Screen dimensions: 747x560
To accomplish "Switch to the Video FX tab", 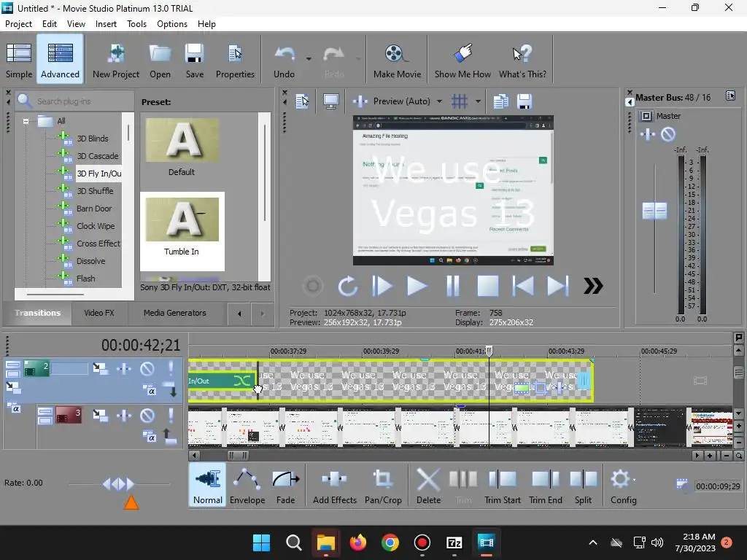I will [99, 313].
